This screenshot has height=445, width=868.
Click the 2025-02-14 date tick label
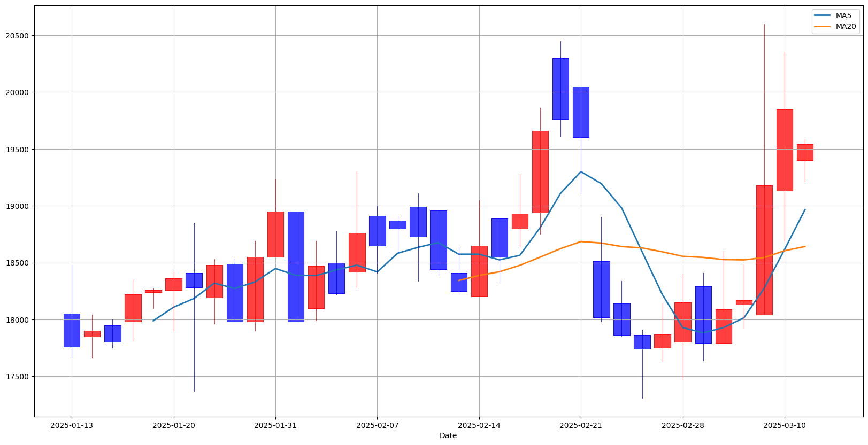click(x=479, y=425)
